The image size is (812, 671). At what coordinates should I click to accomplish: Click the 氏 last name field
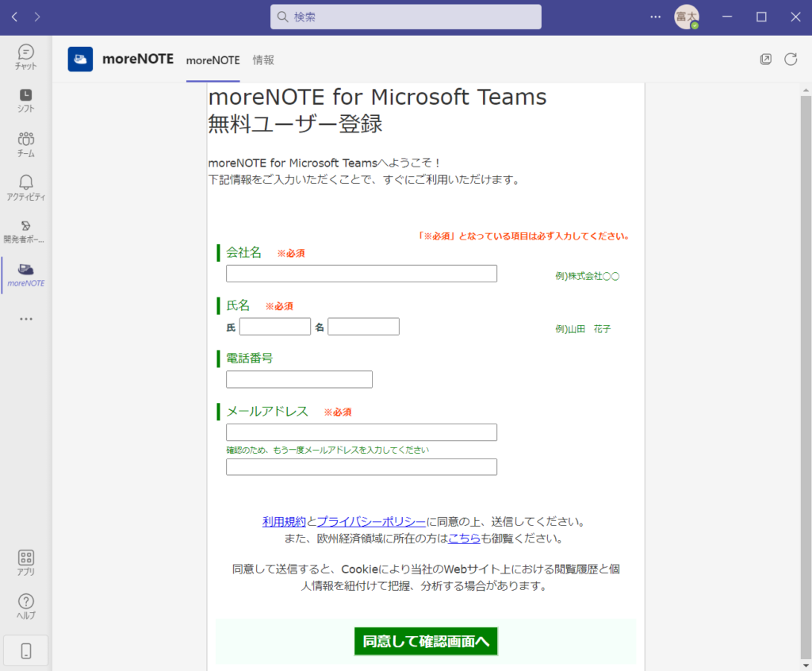point(275,327)
